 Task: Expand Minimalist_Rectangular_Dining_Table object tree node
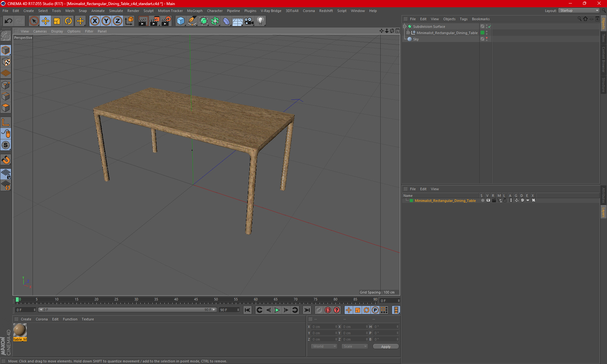pyautogui.click(x=408, y=33)
